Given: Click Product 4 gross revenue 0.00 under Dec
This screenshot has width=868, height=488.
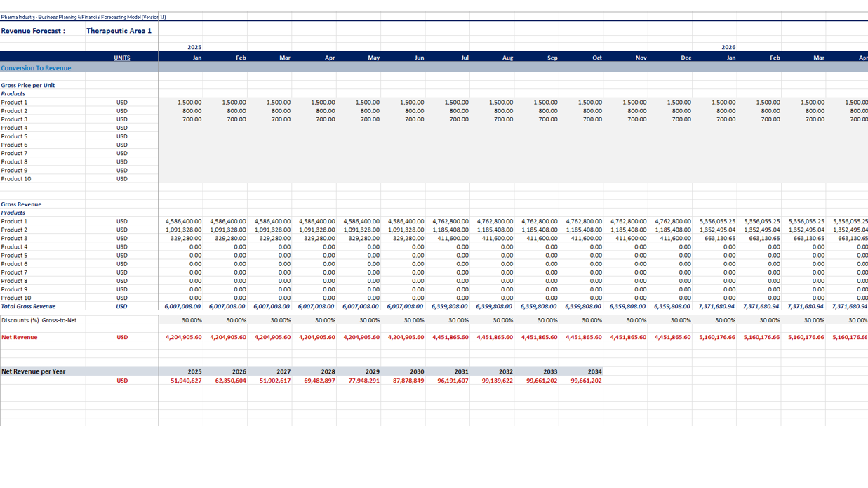Looking at the screenshot, I should [685, 246].
